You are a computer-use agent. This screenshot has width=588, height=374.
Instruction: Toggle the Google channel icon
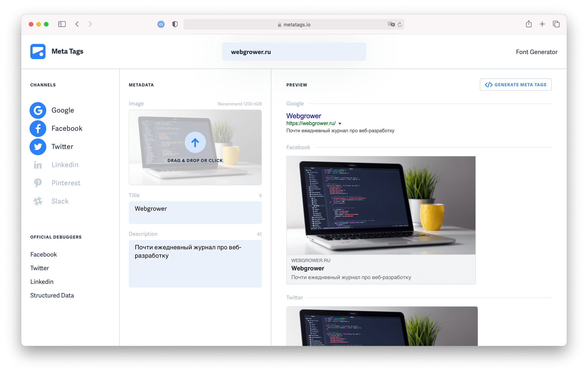pyautogui.click(x=38, y=110)
